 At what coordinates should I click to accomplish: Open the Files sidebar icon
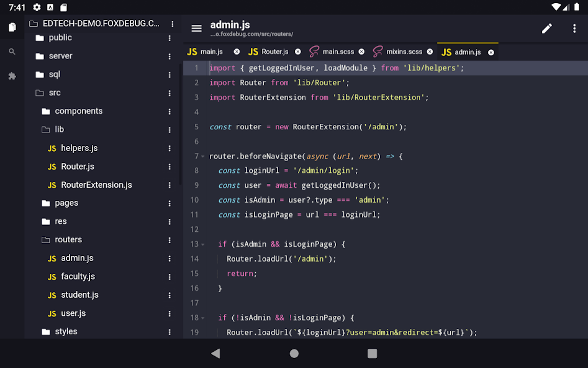point(12,27)
